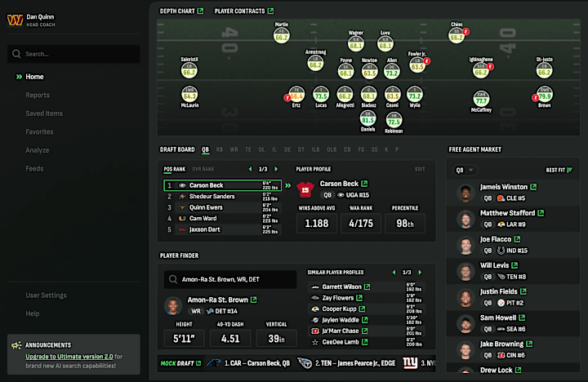The height and width of the screenshot is (382, 588).
Task: Open the Mock Draft external link icon
Action: [x=198, y=363]
